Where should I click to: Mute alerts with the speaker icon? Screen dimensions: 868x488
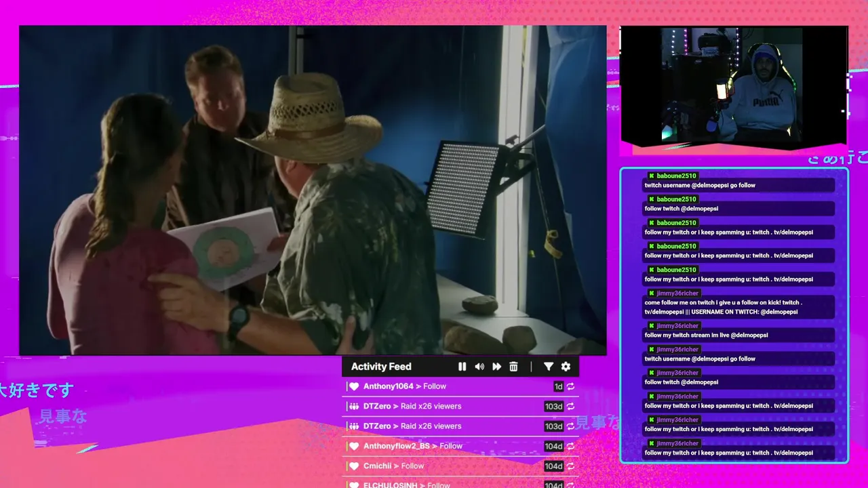tap(479, 367)
